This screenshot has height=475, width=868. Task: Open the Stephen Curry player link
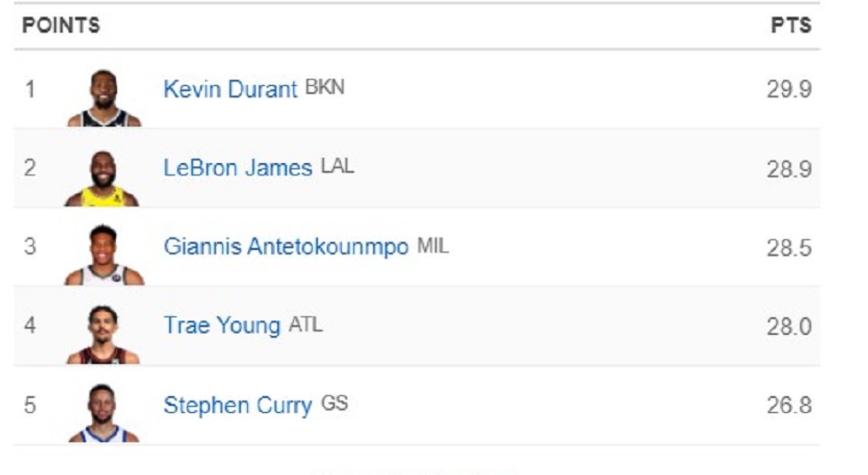pyautogui.click(x=238, y=405)
